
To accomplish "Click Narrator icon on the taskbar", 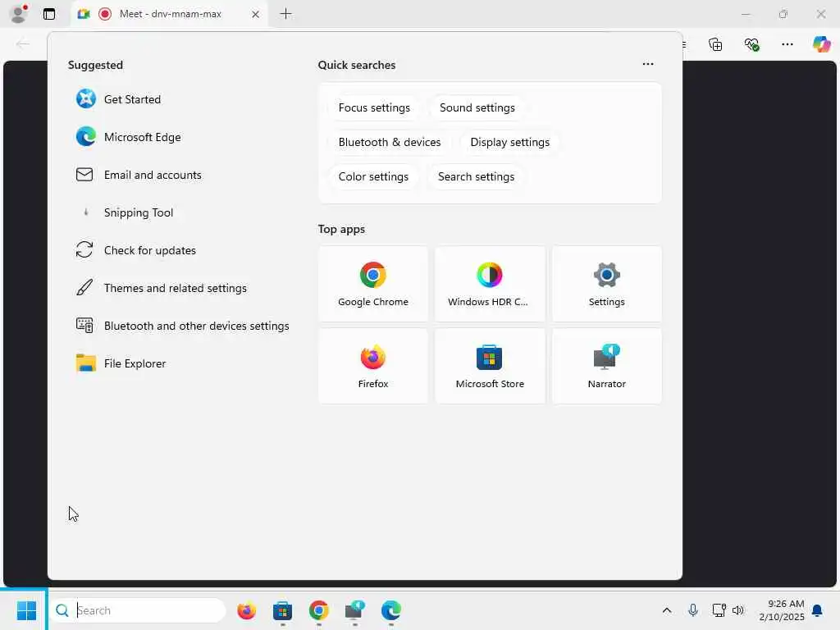I will (x=354, y=610).
